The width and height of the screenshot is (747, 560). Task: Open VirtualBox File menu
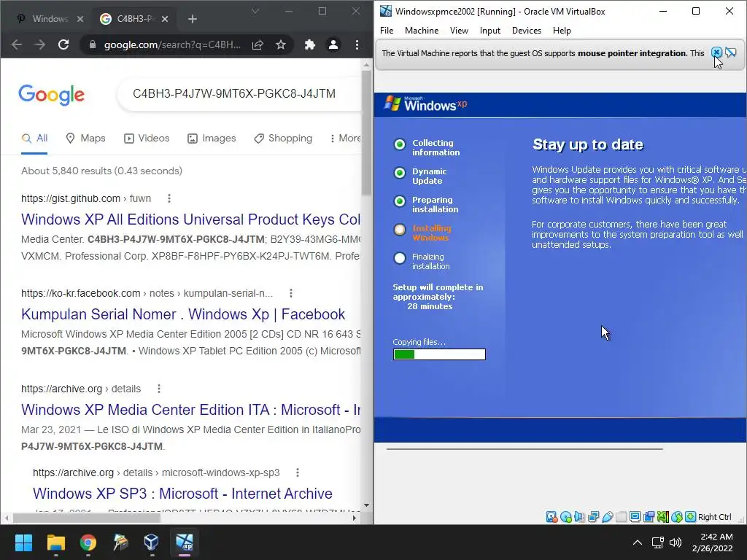(387, 31)
